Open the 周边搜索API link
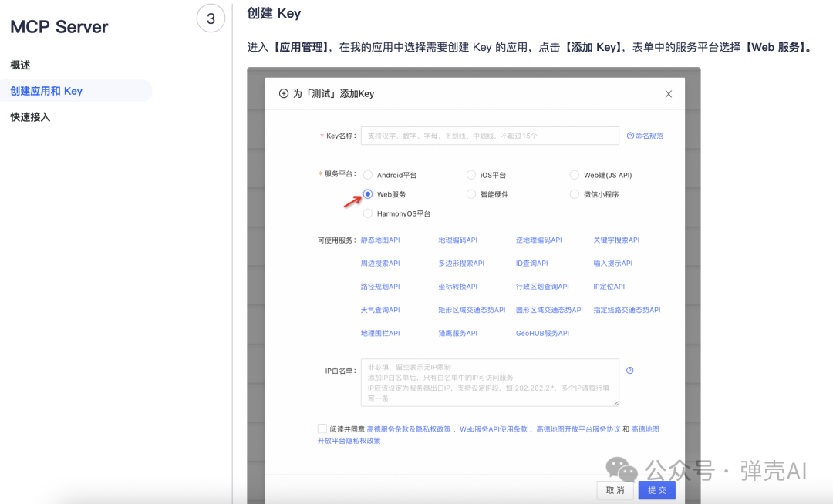The height and width of the screenshot is (504, 833). pyautogui.click(x=380, y=263)
